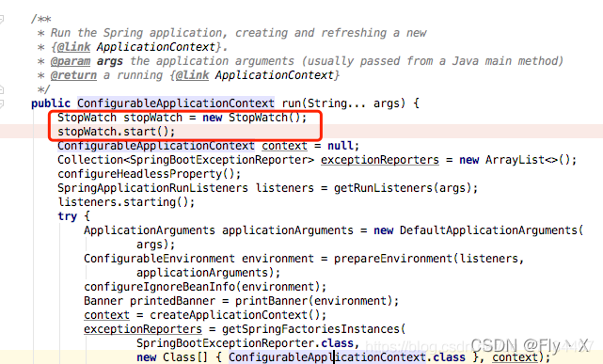Collapse the fold marker at the comment end */

click(x=2, y=89)
